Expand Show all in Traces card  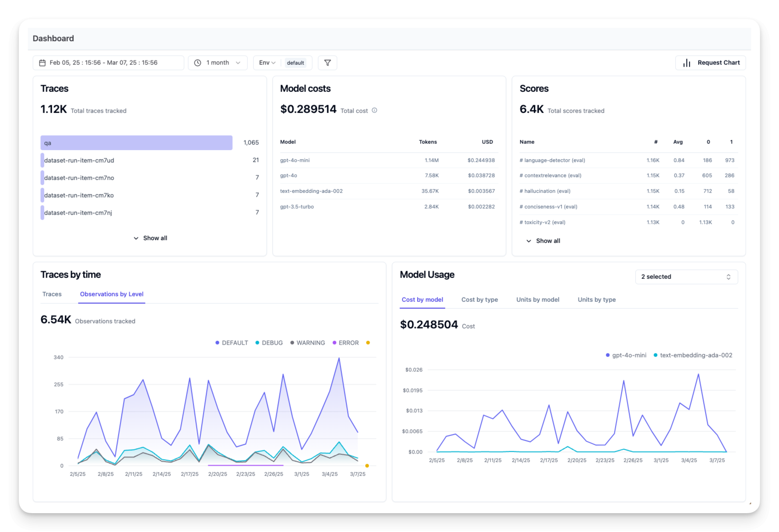tap(150, 238)
